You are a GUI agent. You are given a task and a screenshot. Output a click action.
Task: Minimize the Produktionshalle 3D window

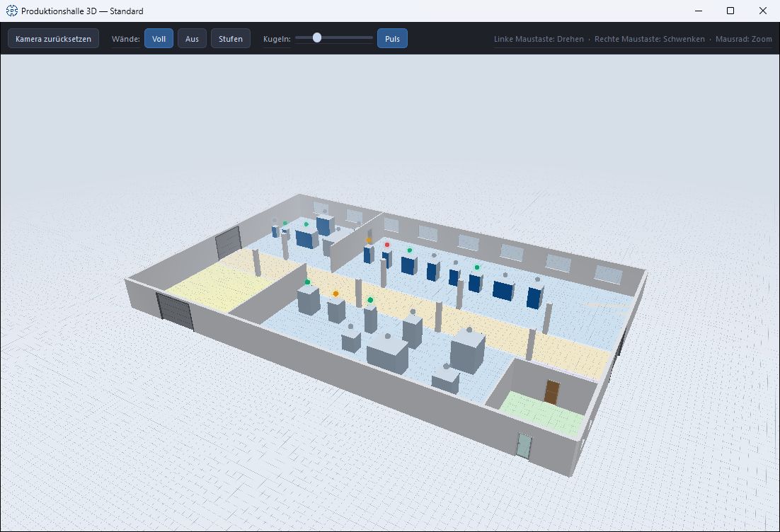point(699,11)
